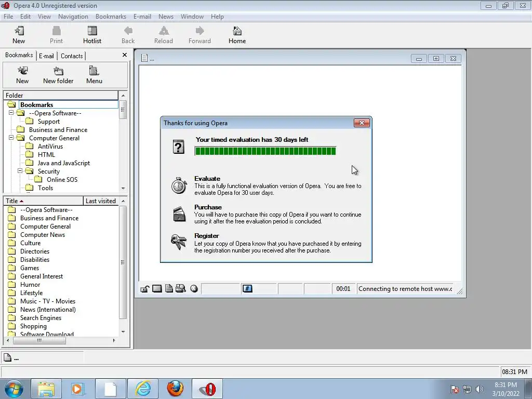532x399 pixels.
Task: Click the Last visited column header
Action: (x=101, y=201)
